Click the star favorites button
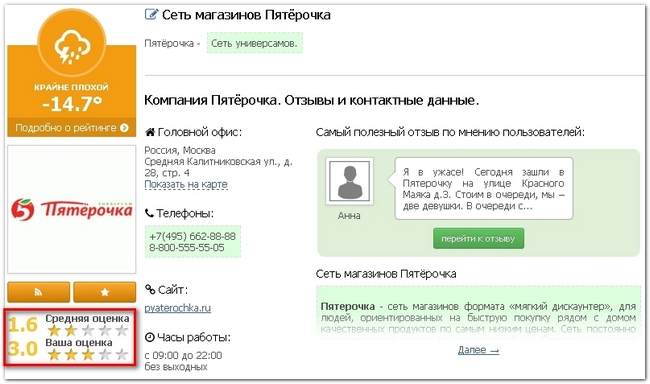This screenshot has width=650, height=384. pyautogui.click(x=104, y=292)
